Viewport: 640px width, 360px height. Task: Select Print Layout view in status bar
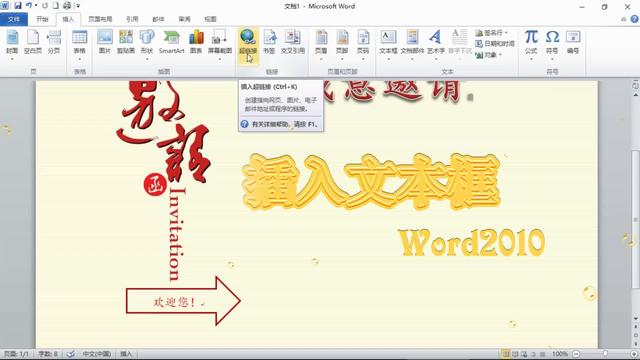pyautogui.click(x=506, y=354)
